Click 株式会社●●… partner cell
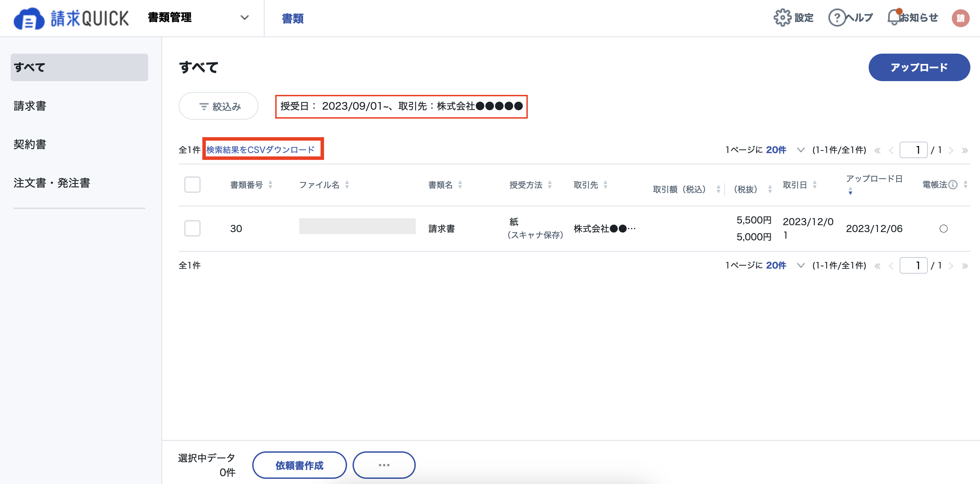Image resolution: width=980 pixels, height=484 pixels. point(604,228)
